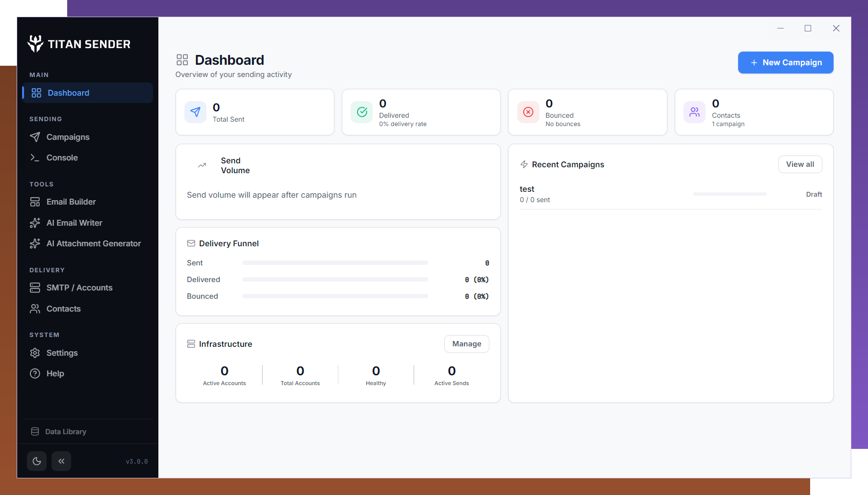Create a New Campaign

785,62
